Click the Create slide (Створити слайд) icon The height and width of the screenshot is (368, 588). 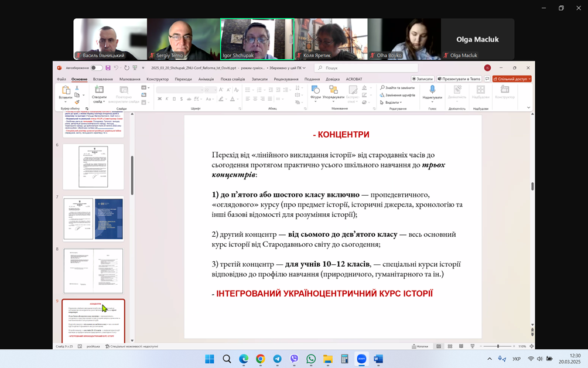coord(99,90)
